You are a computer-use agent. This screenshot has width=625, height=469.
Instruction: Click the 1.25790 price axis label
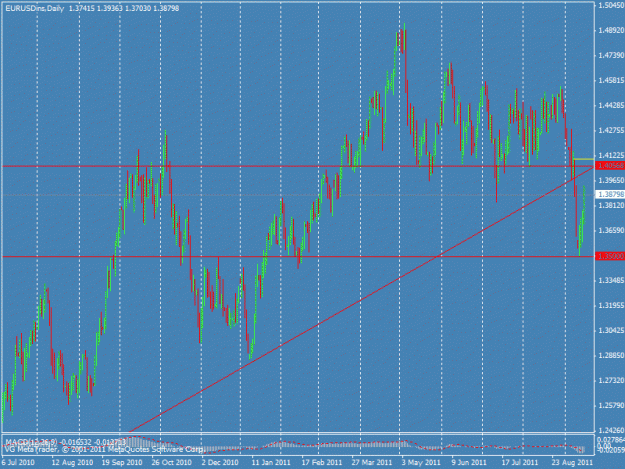[x=611, y=406]
